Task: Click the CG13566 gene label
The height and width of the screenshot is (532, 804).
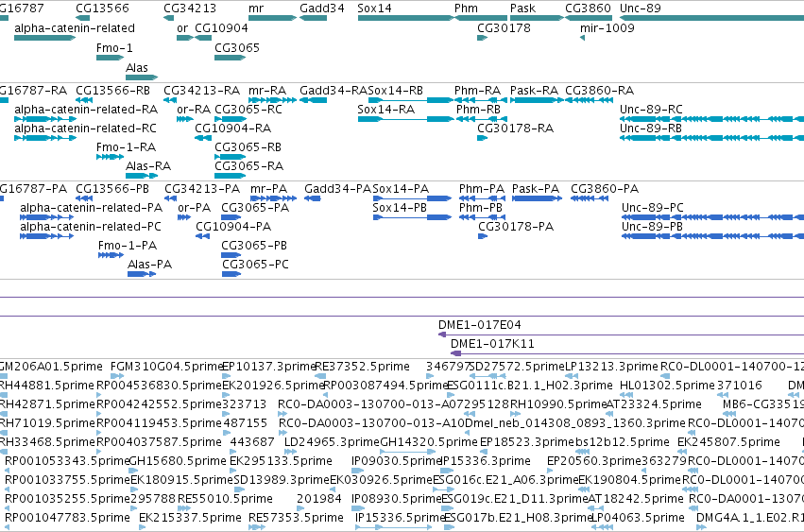Action: click(x=102, y=9)
